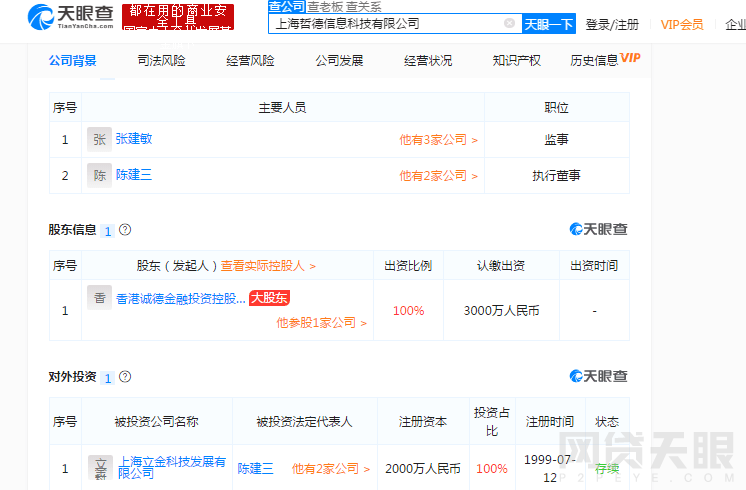Open 查看实际控股人 link
746x490 pixels.
268,266
